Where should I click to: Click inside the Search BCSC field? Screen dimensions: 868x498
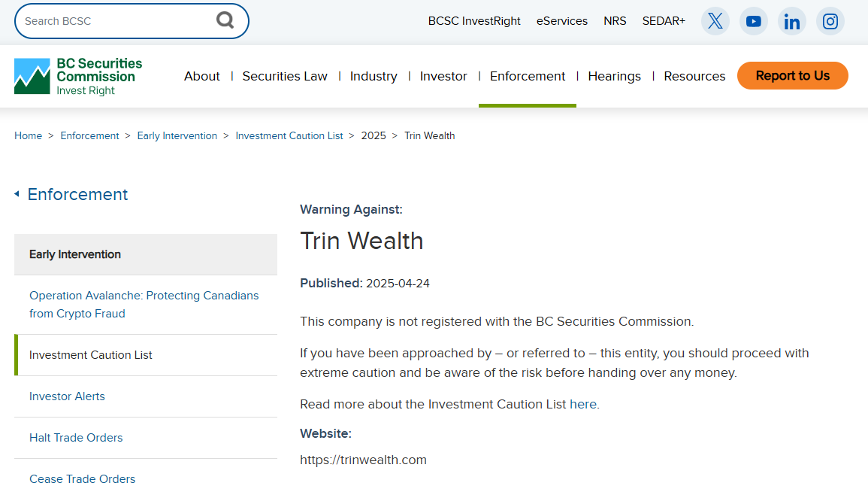pos(113,21)
